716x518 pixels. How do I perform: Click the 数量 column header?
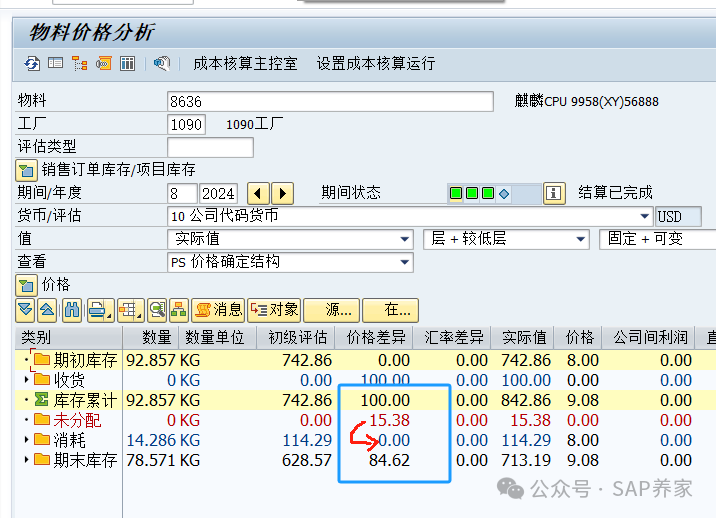(x=151, y=338)
